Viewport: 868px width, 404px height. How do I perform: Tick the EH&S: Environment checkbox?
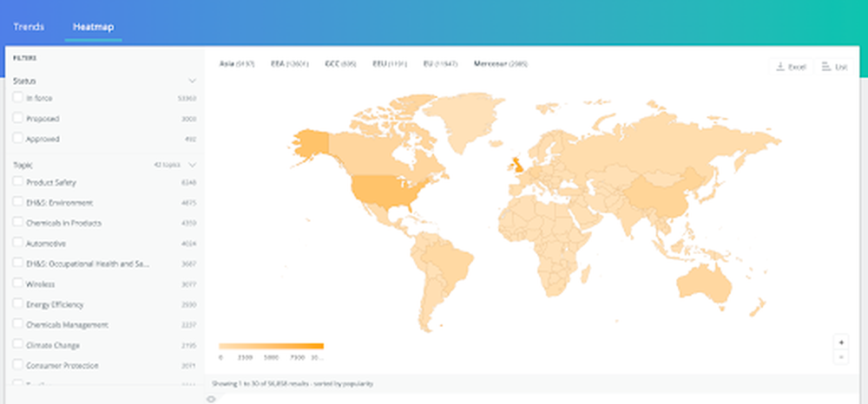click(17, 202)
